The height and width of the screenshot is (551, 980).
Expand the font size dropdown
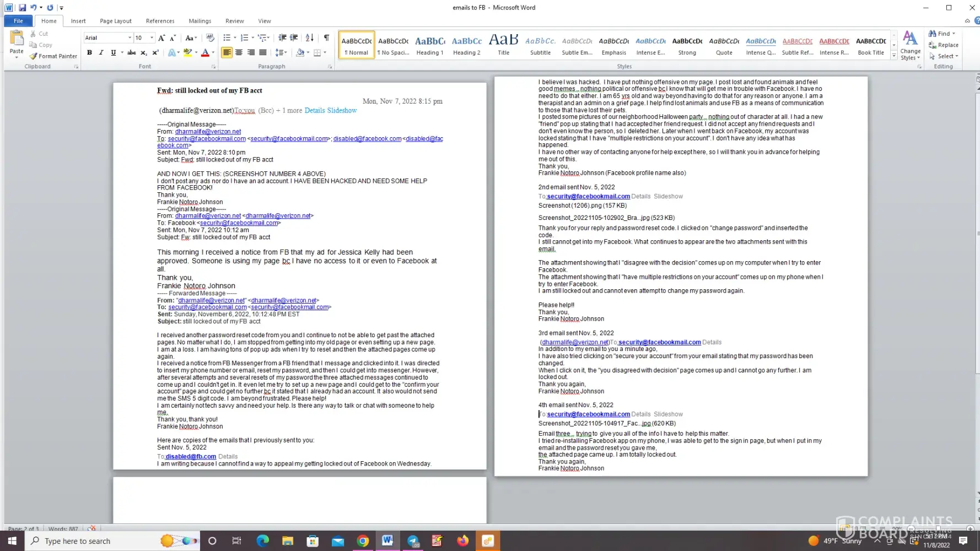click(x=152, y=38)
